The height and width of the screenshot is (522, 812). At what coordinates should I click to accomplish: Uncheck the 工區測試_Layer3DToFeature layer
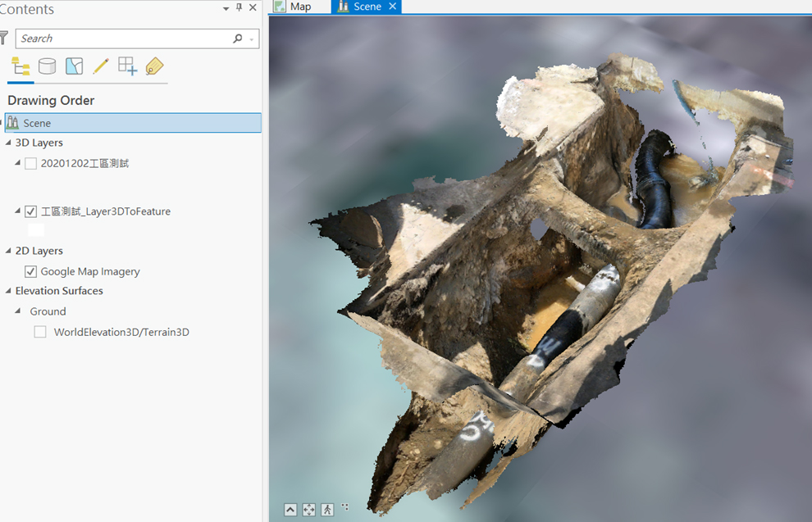(31, 211)
